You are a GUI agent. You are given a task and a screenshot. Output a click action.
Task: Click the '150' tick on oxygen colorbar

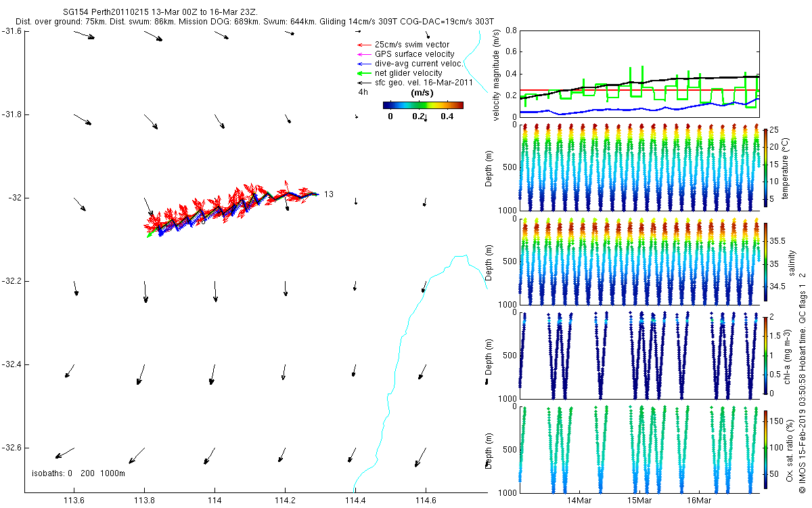777,421
